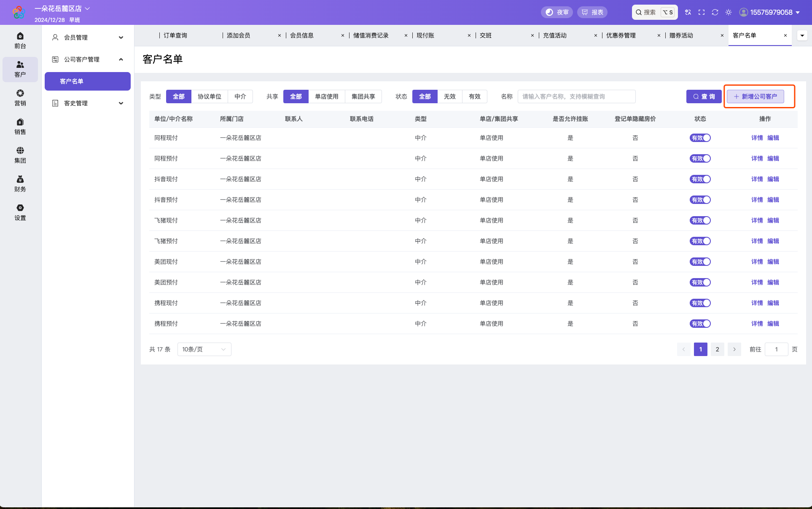Viewport: 812px width, 509px height.
Task: Click 编辑 for 美团预付
Action: 773,282
